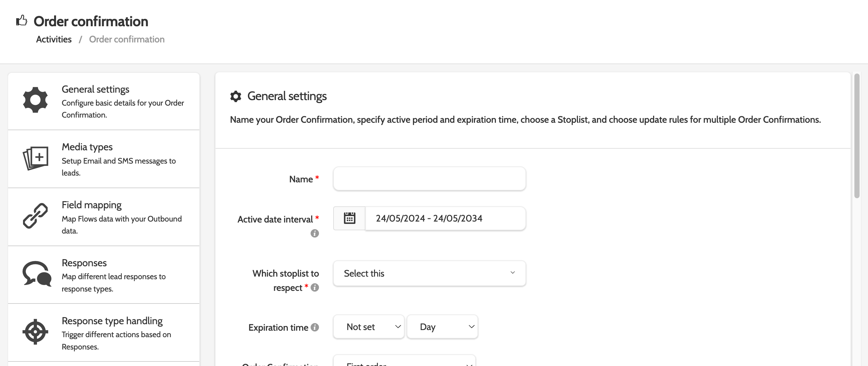Screen dimensions: 868x366
Task: Click the Media types stacked pages icon
Action: click(35, 158)
